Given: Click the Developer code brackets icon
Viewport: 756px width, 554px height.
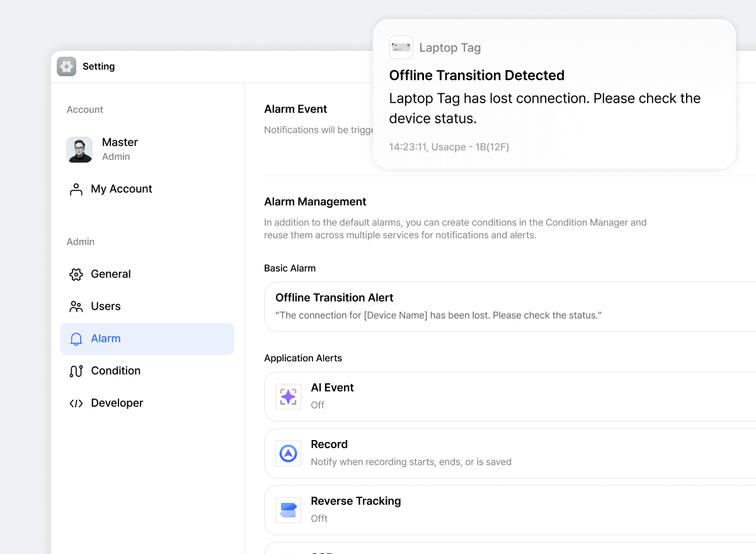Looking at the screenshot, I should (76, 404).
